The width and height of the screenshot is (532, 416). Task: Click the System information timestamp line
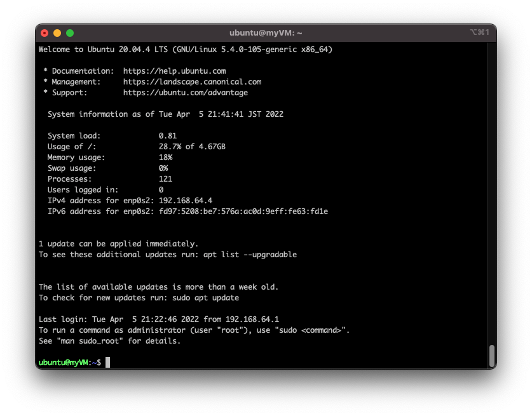click(x=165, y=114)
